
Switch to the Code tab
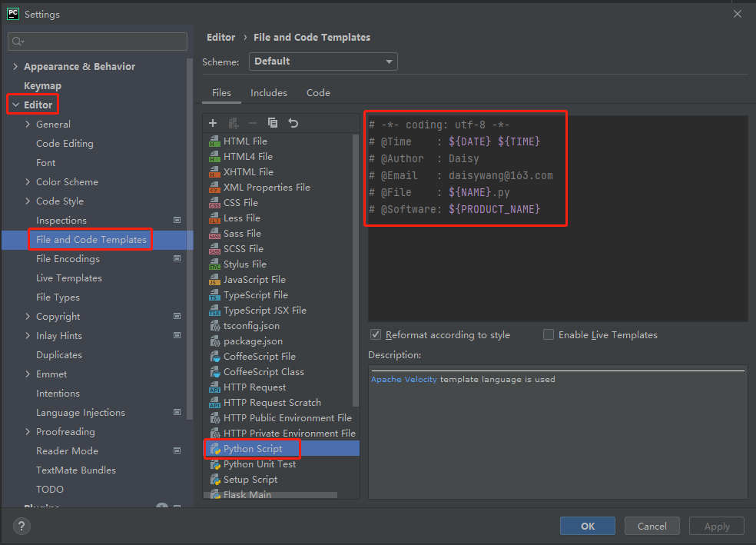[x=318, y=92]
